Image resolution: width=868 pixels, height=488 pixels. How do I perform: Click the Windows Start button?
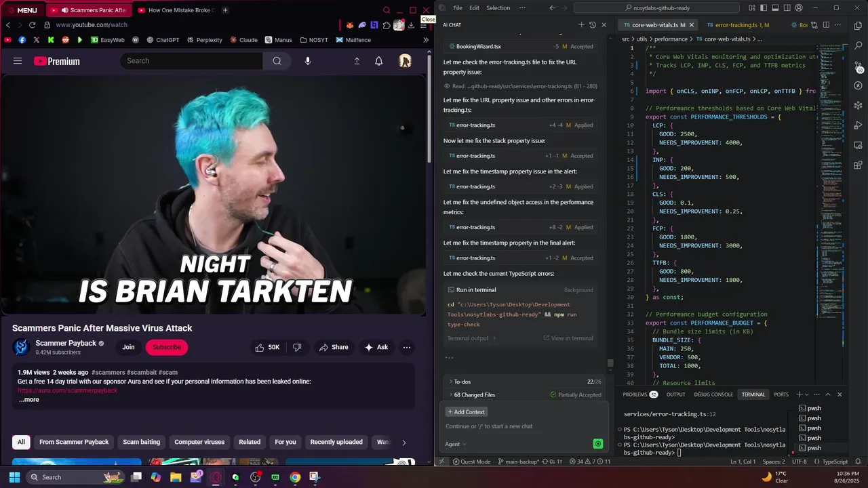point(14,477)
